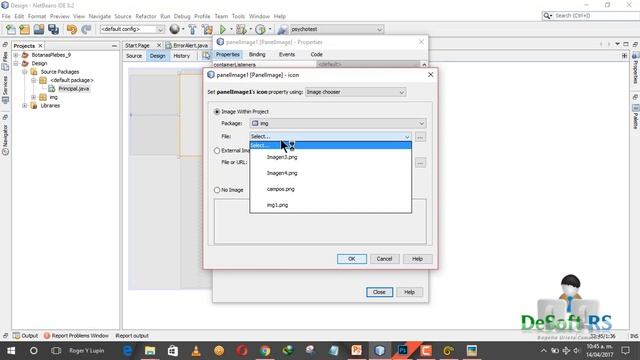The width and height of the screenshot is (640, 360).
Task: Collapse the File Select combo box
Action: (330, 136)
